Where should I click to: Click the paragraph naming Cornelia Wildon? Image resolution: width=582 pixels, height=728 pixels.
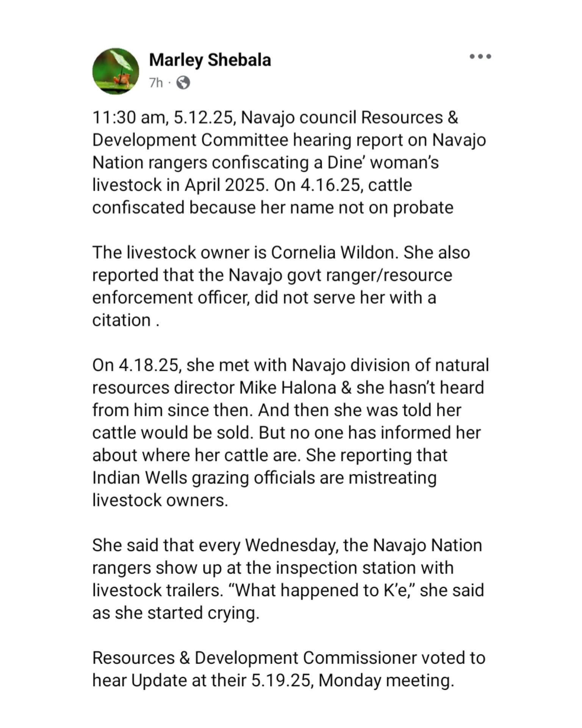[x=281, y=286]
